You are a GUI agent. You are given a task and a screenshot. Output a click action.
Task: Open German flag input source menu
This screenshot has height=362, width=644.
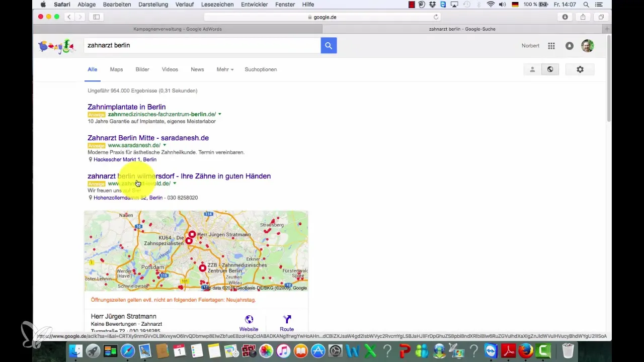click(515, 5)
